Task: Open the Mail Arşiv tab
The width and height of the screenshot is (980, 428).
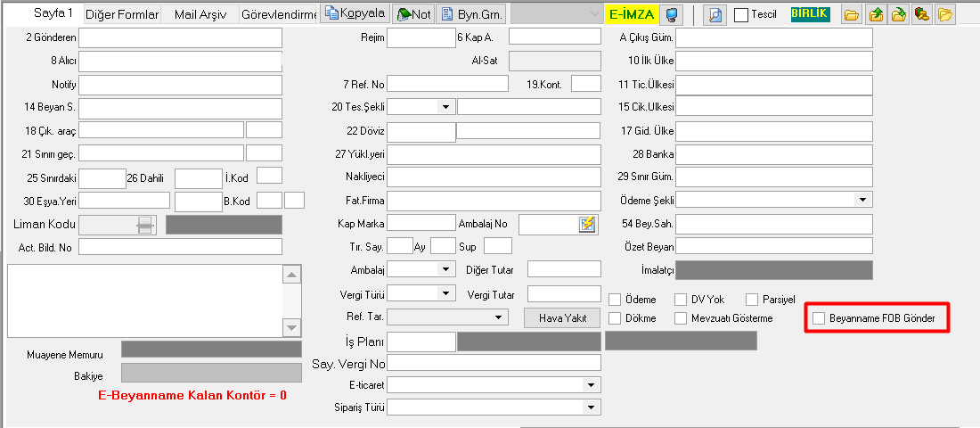Action: [x=200, y=14]
